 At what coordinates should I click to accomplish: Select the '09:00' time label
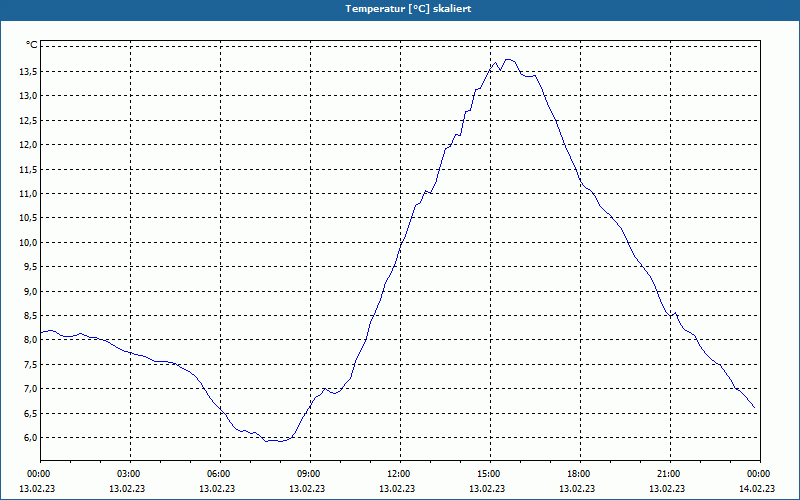(x=310, y=474)
